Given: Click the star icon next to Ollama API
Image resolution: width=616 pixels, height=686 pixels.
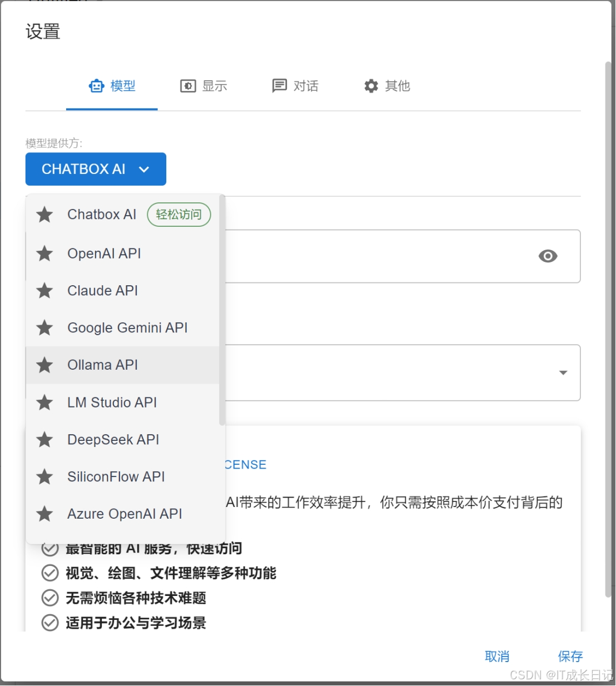Looking at the screenshot, I should pos(44,365).
